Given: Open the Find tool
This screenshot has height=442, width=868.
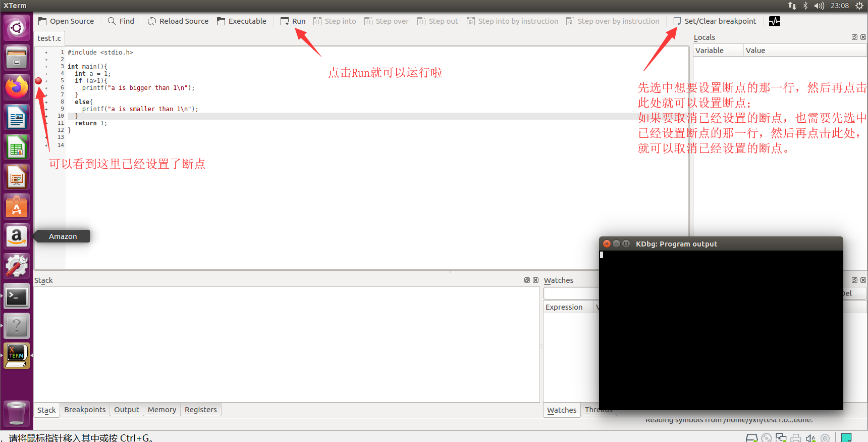Looking at the screenshot, I should [121, 21].
